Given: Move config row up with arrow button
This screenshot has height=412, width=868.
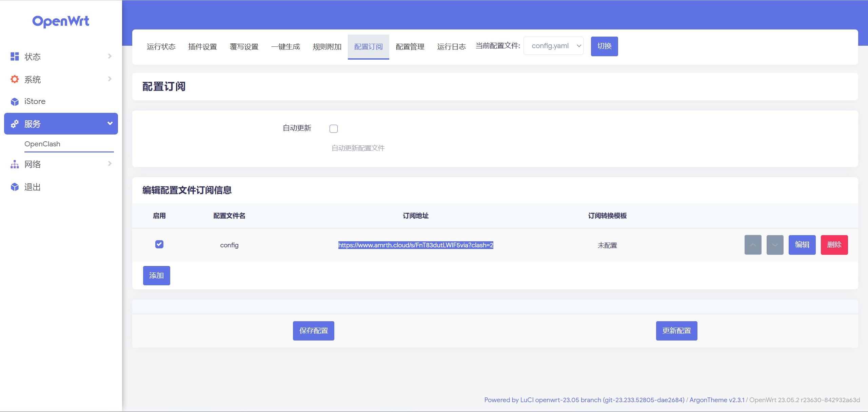Looking at the screenshot, I should 753,245.
